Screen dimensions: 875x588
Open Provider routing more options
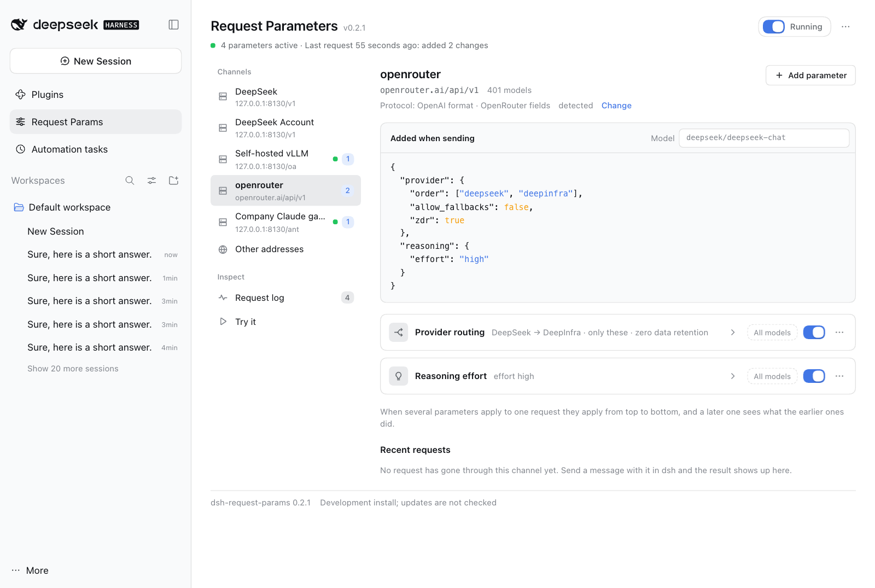click(839, 333)
